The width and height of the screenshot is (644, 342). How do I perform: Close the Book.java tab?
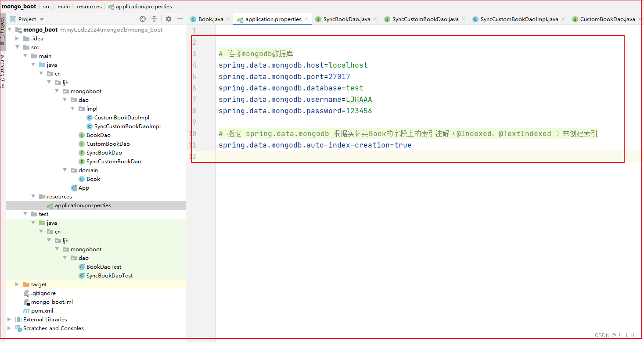click(228, 19)
